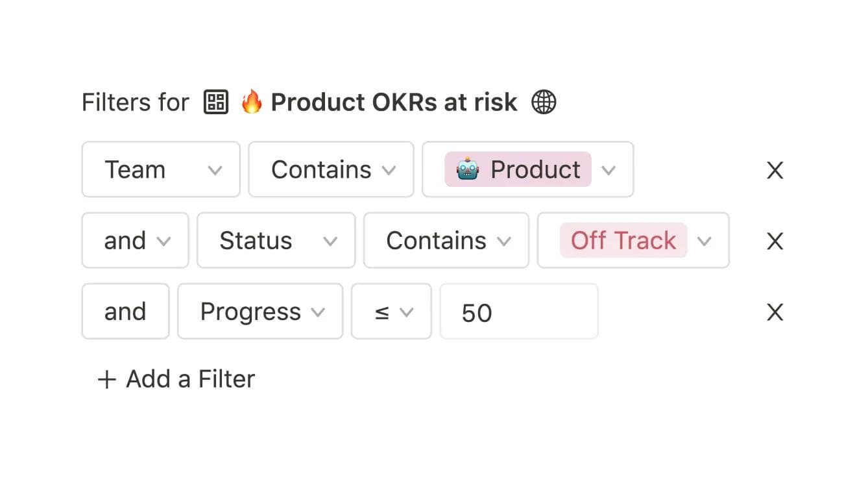Click the Add a Filter button

point(175,378)
